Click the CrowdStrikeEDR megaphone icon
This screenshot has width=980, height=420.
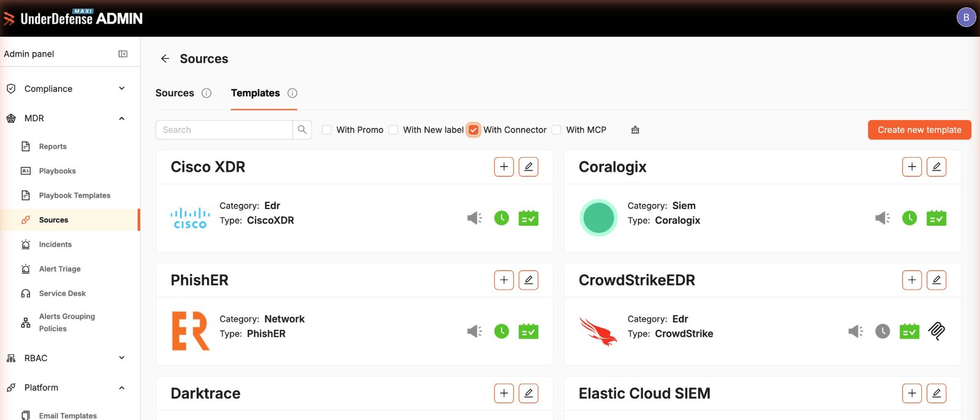point(856,332)
